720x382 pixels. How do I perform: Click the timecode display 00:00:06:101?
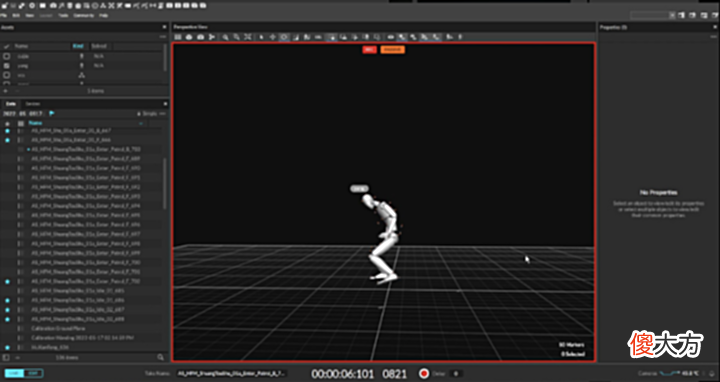coord(342,374)
